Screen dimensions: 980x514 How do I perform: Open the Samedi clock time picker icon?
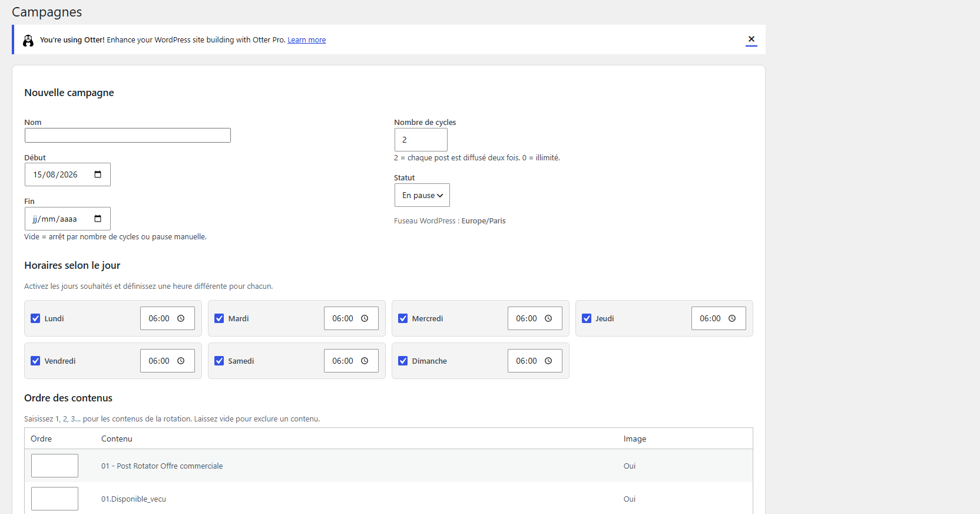(365, 361)
